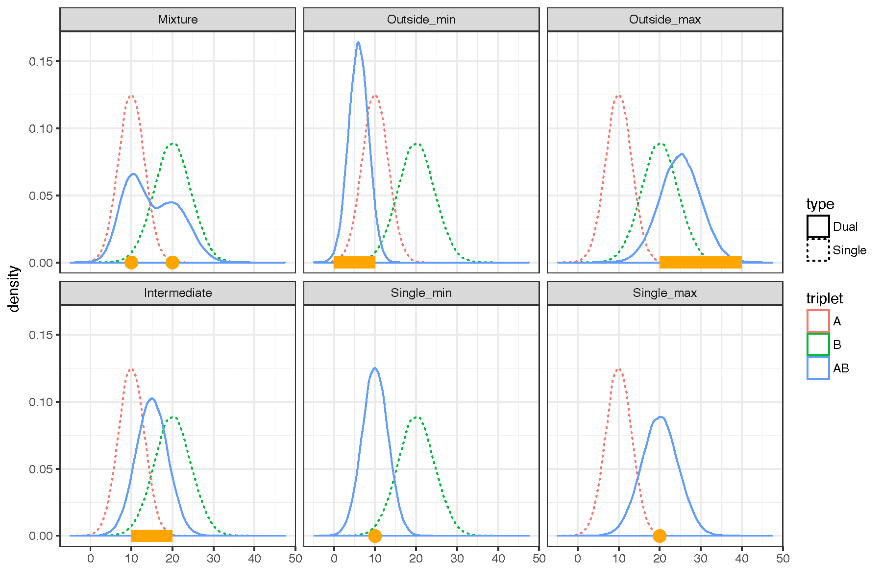
Task: Click the blue curve peak in Outside_min panel
Action: 358,43
